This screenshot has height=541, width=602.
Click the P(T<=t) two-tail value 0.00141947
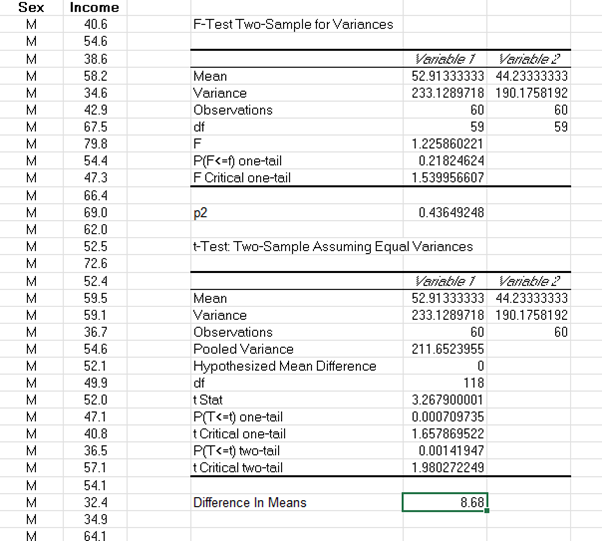tap(451, 450)
